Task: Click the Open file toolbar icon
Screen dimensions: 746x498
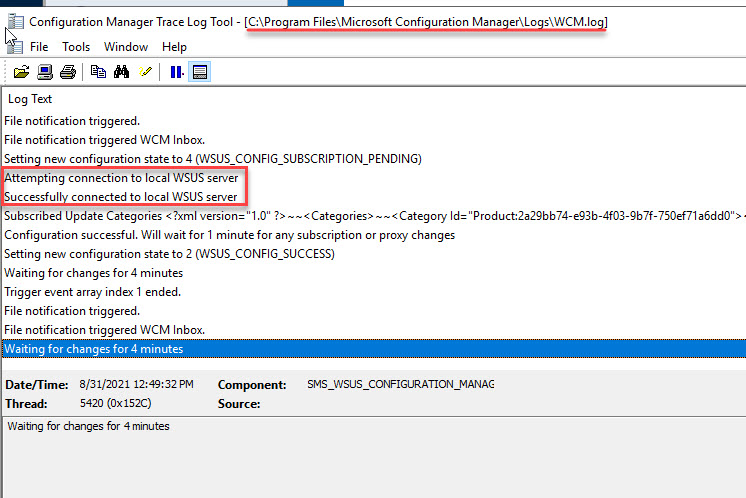Action: (x=21, y=72)
